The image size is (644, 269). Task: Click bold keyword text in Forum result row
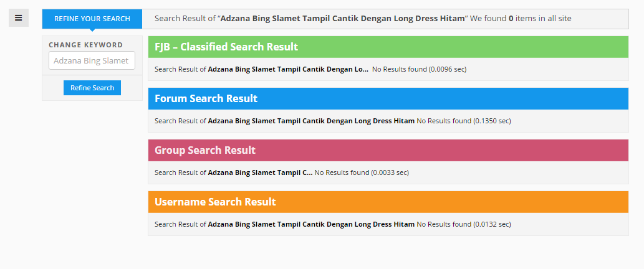(311, 121)
